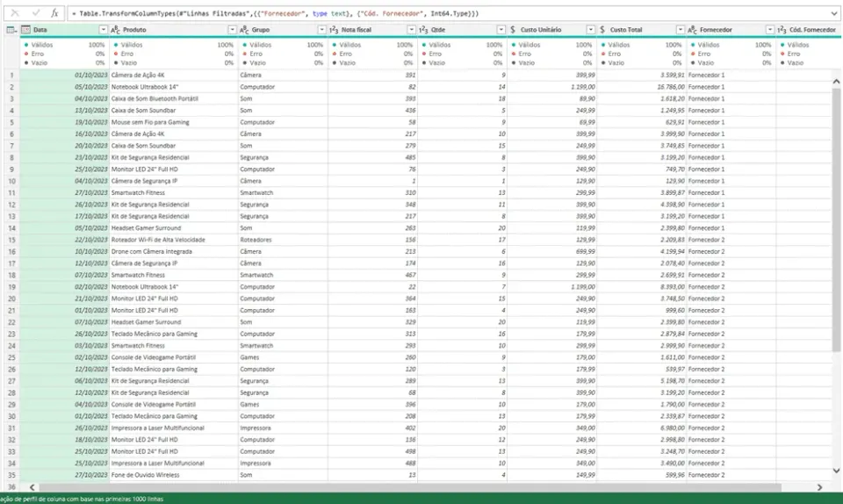Open the Produto column filter dropdown
The image size is (843, 504).
click(x=232, y=30)
